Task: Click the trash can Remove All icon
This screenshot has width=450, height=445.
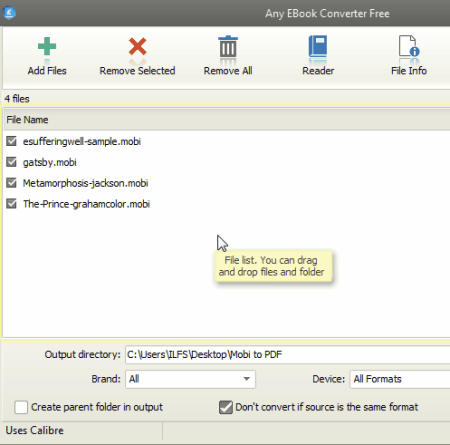Action: coord(228,46)
